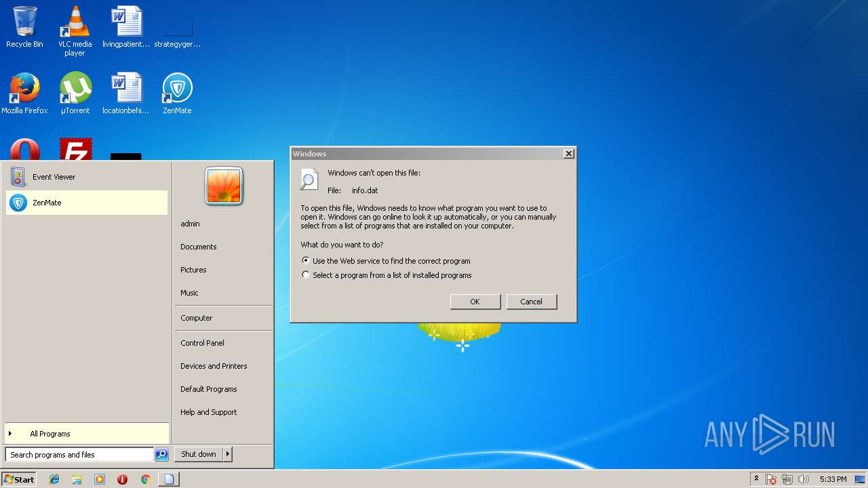The width and height of the screenshot is (868, 488).
Task: Open Help and Support
Action: pos(208,412)
